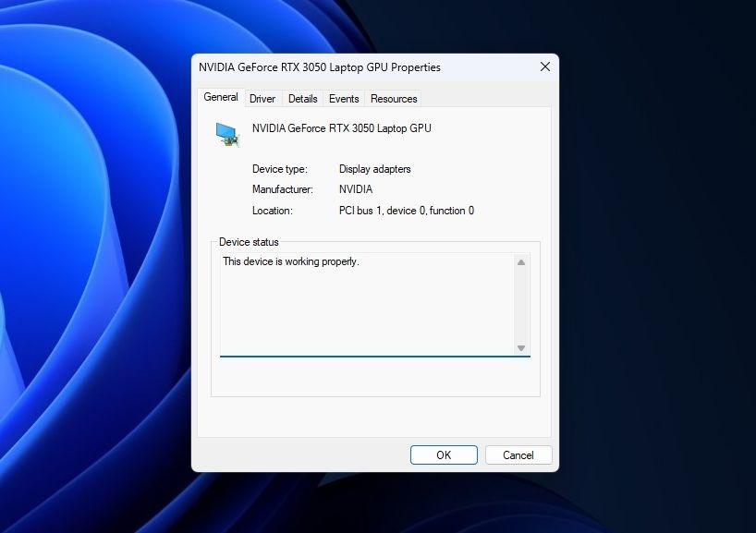Click the 'Display adapters' device type value

tap(375, 169)
